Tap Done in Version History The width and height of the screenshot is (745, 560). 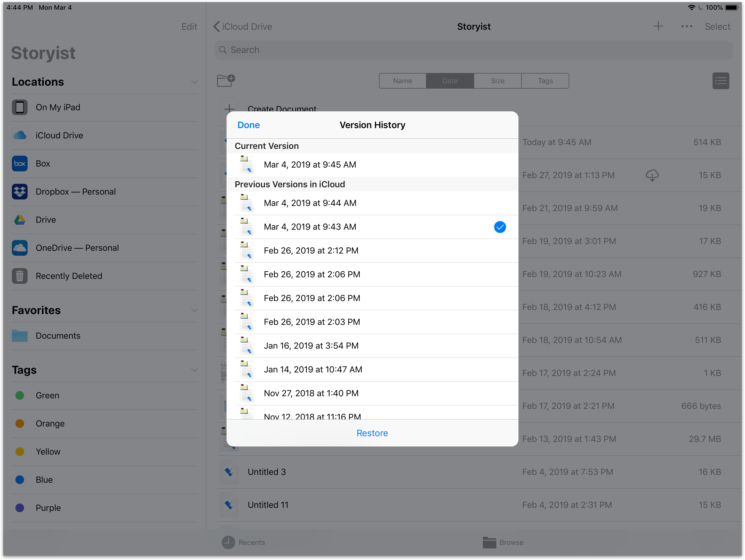[248, 125]
